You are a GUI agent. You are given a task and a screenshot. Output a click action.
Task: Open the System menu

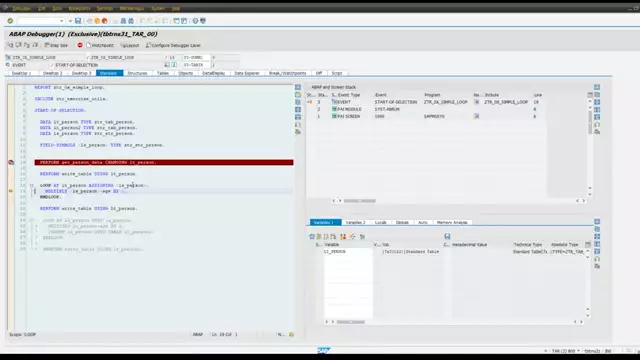(158, 8)
